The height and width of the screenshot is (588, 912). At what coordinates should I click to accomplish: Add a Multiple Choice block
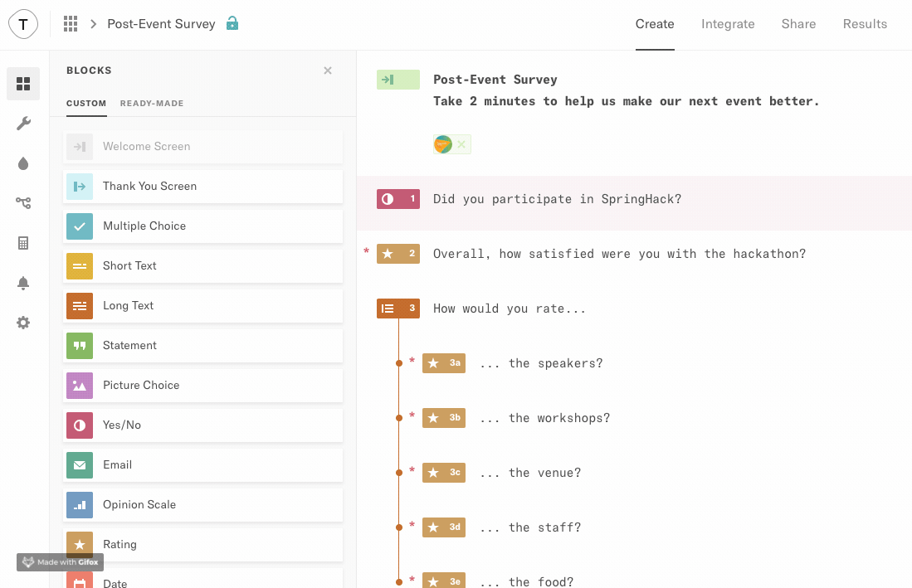click(203, 226)
